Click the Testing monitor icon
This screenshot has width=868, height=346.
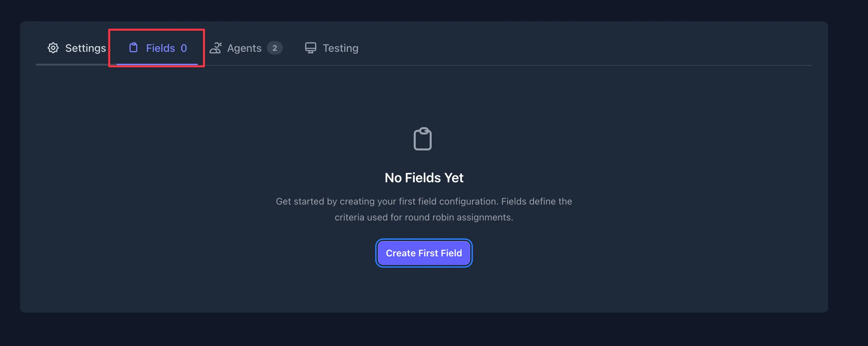click(310, 48)
